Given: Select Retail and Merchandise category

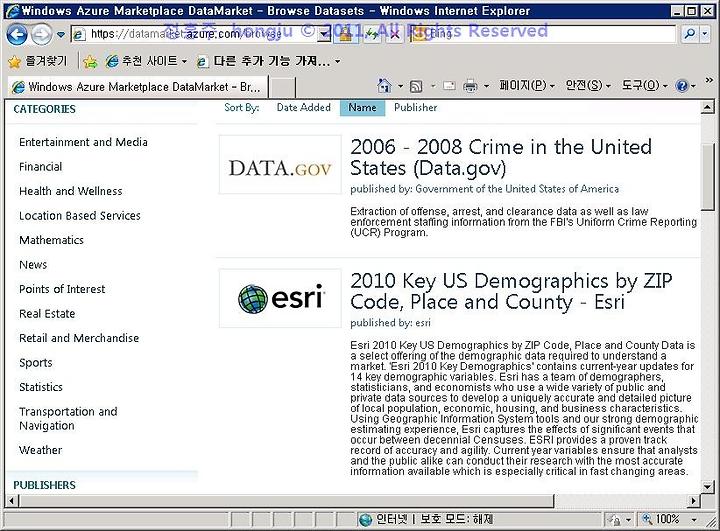Looking at the screenshot, I should (79, 338).
